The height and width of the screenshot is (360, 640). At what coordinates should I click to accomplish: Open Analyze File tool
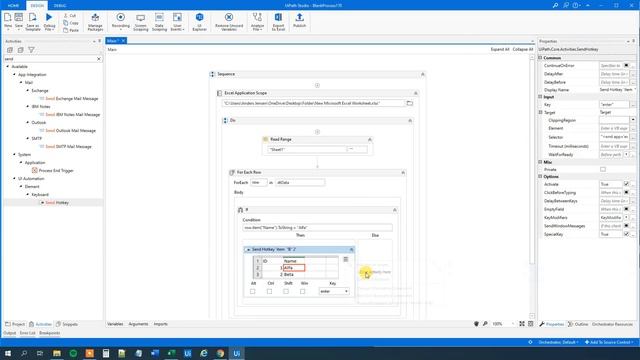[257, 22]
